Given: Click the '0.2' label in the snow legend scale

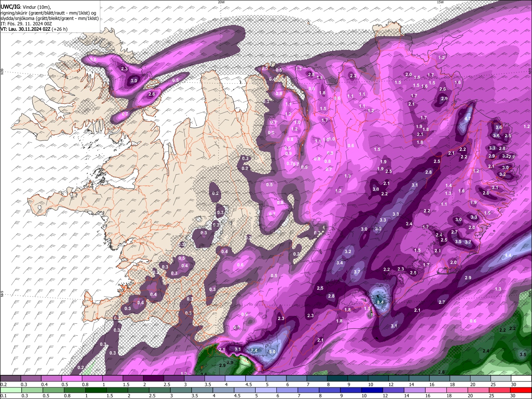Looking at the screenshot, I should [3, 384].
